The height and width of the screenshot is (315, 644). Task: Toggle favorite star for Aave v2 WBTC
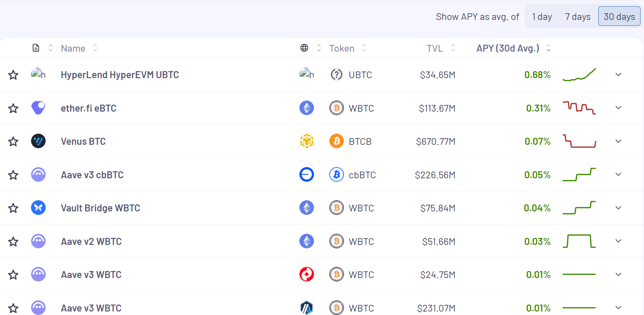(13, 242)
